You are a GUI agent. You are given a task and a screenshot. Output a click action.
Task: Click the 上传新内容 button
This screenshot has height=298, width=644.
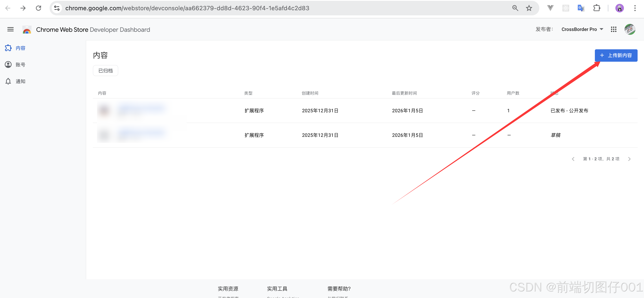click(616, 56)
